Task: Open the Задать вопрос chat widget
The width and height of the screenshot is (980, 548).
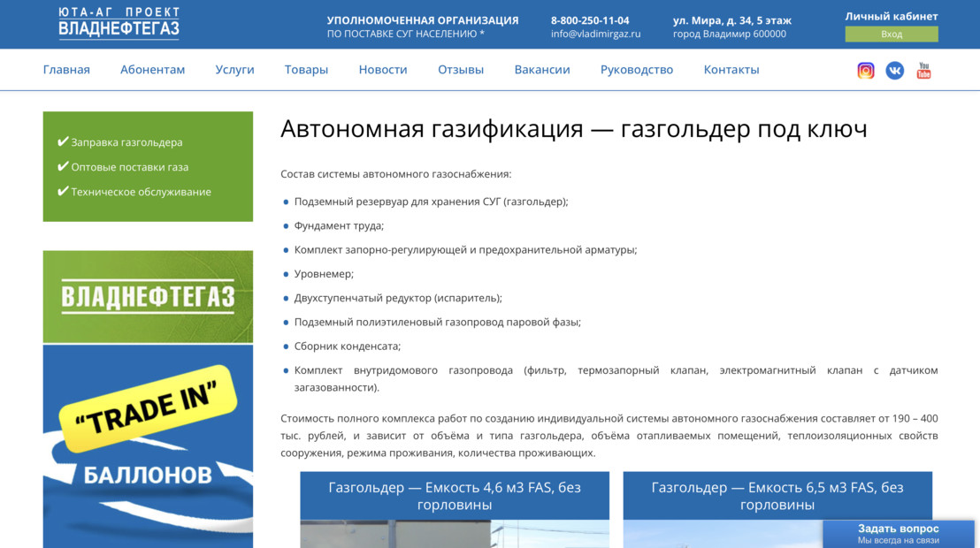Action: point(898,534)
